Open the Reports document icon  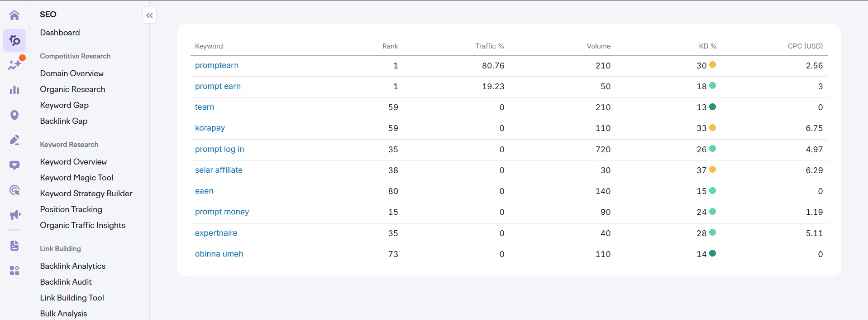coord(14,246)
